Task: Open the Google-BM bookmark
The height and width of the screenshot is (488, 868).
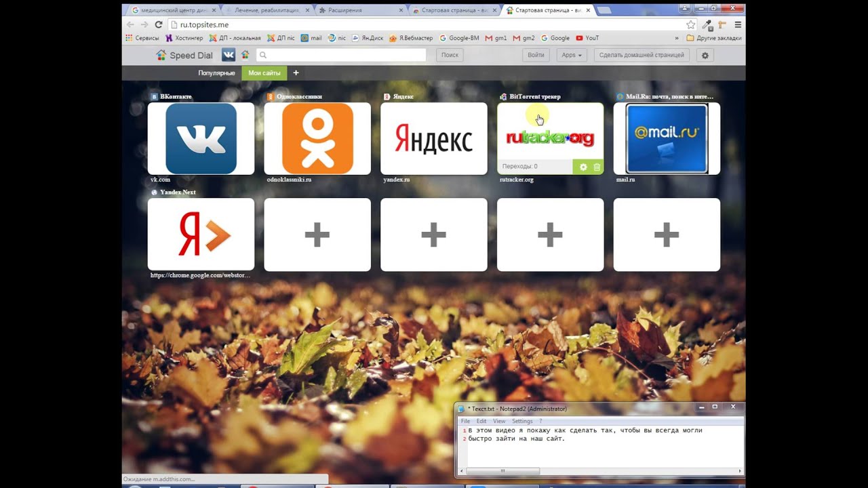Action: (459, 38)
